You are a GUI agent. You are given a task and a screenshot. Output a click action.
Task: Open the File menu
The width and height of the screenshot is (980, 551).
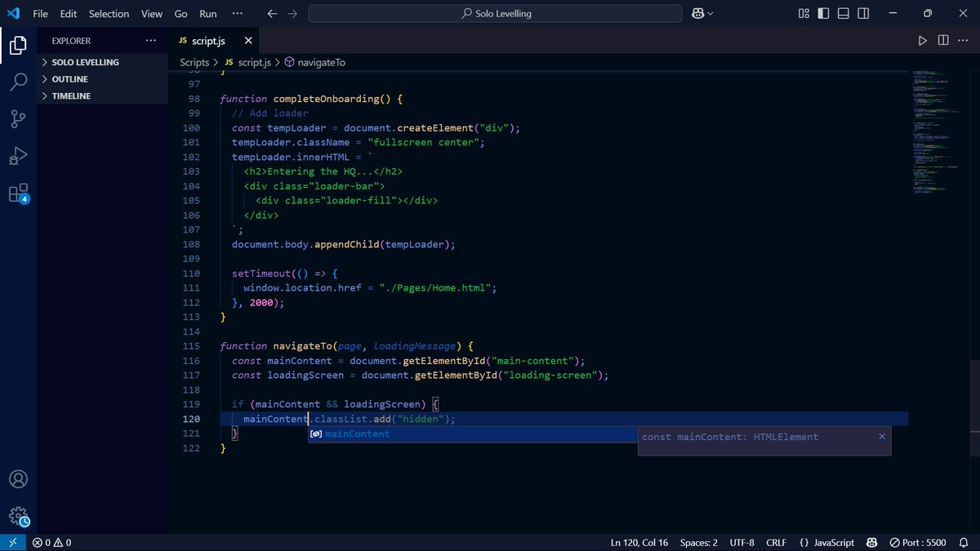click(41, 14)
